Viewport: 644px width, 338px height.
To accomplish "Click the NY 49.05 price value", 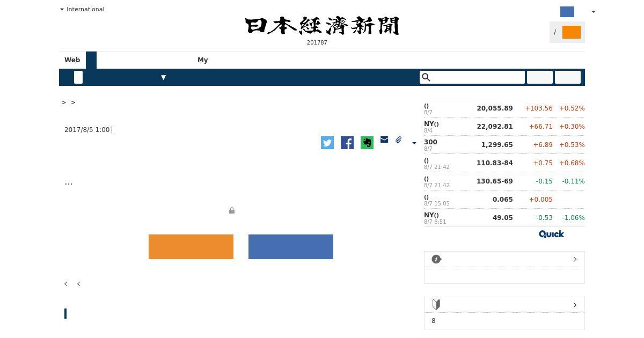I will click(x=503, y=218).
